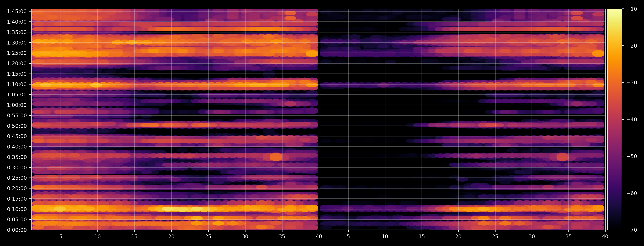This screenshot has height=246, width=644.
Task: Pick the 1:30:00 y-axis time label
Action: [x=17, y=43]
